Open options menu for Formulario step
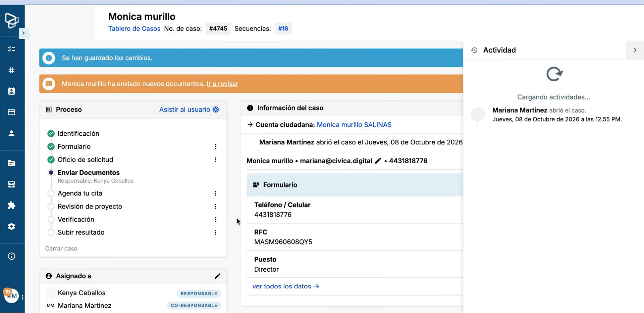Image resolution: width=644 pixels, height=313 pixels. pos(216,146)
